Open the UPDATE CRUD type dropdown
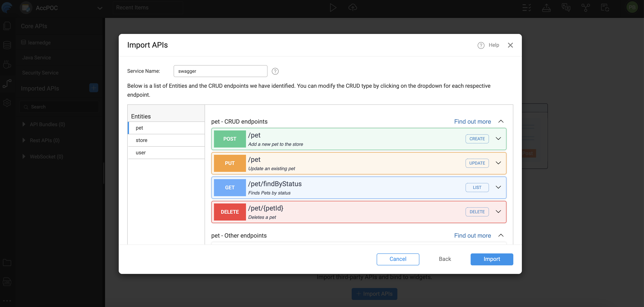The image size is (644, 307). coord(477,163)
